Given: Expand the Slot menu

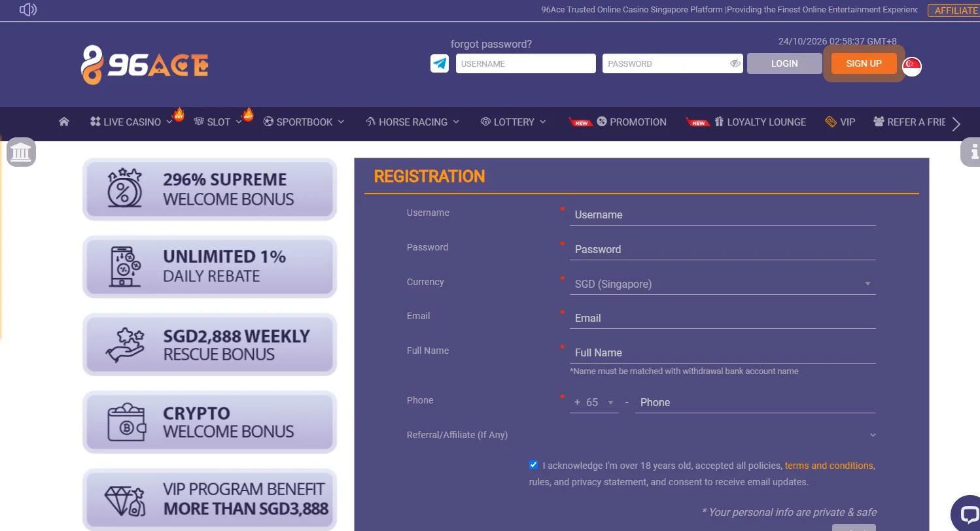Looking at the screenshot, I should [219, 122].
